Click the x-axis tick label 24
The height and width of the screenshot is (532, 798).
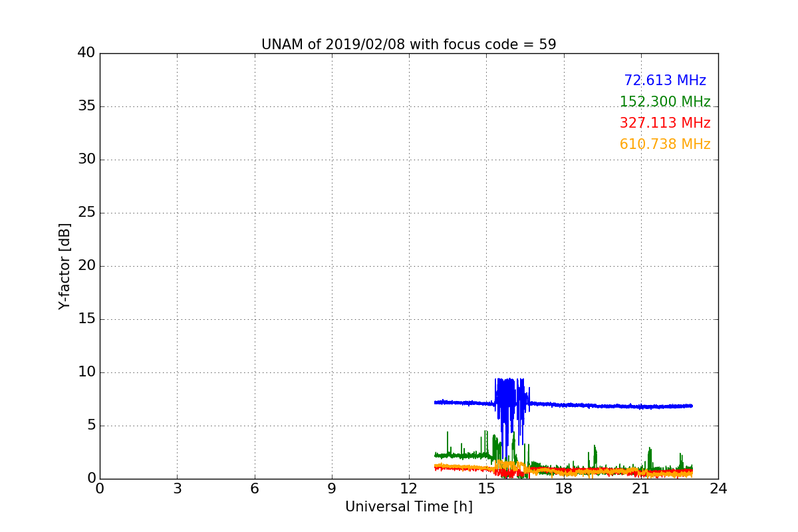click(718, 489)
